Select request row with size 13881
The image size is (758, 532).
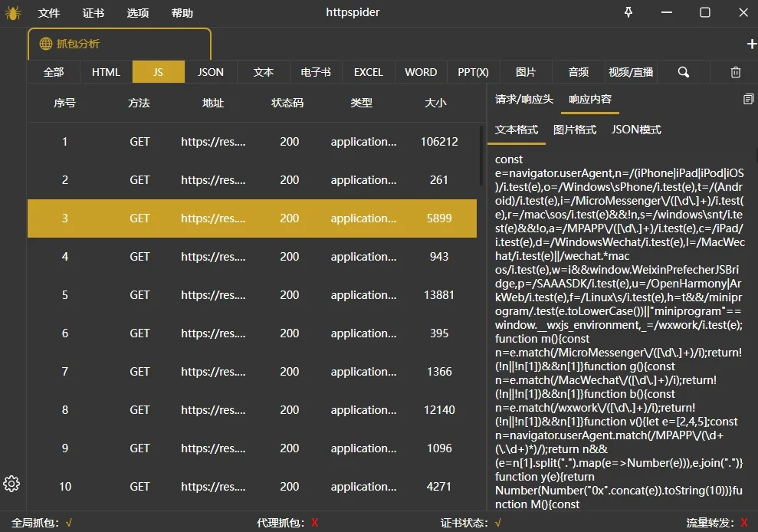(252, 295)
